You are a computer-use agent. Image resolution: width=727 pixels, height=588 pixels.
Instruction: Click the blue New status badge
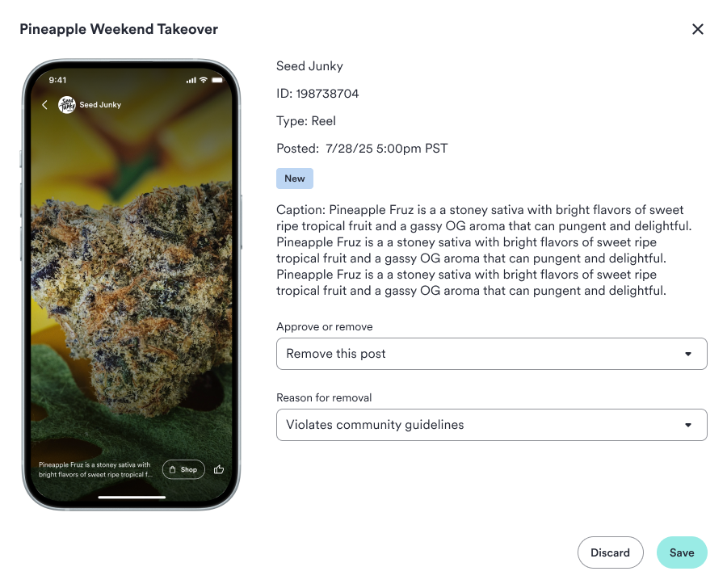tap(294, 178)
